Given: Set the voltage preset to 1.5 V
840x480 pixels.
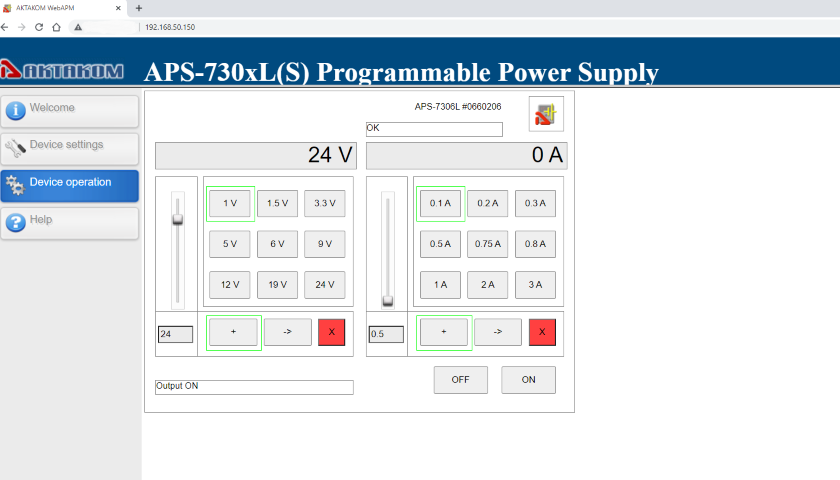Looking at the screenshot, I should (278, 204).
